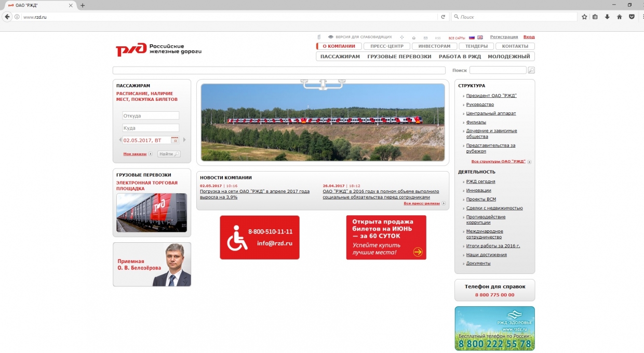This screenshot has width=644, height=353.
Task: Open the ГРУЗОВЫЕ ПЕРЕВОЗКИ menu
Action: pos(399,57)
